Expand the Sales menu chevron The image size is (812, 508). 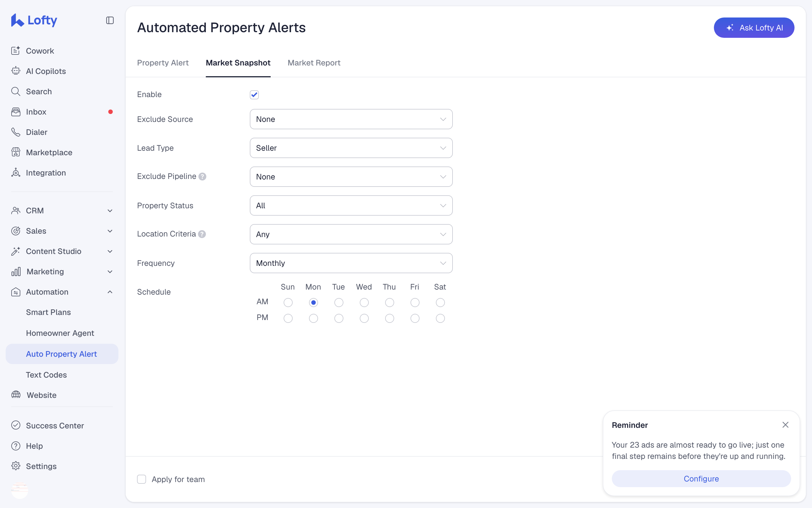tap(110, 231)
